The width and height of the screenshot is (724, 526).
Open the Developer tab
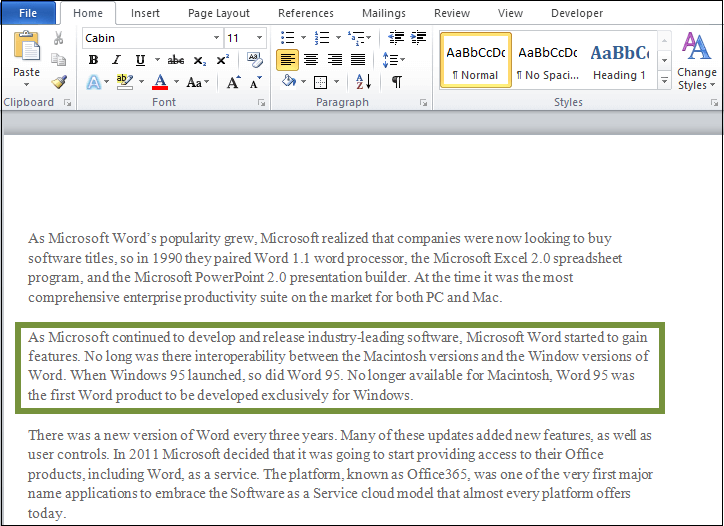577,13
